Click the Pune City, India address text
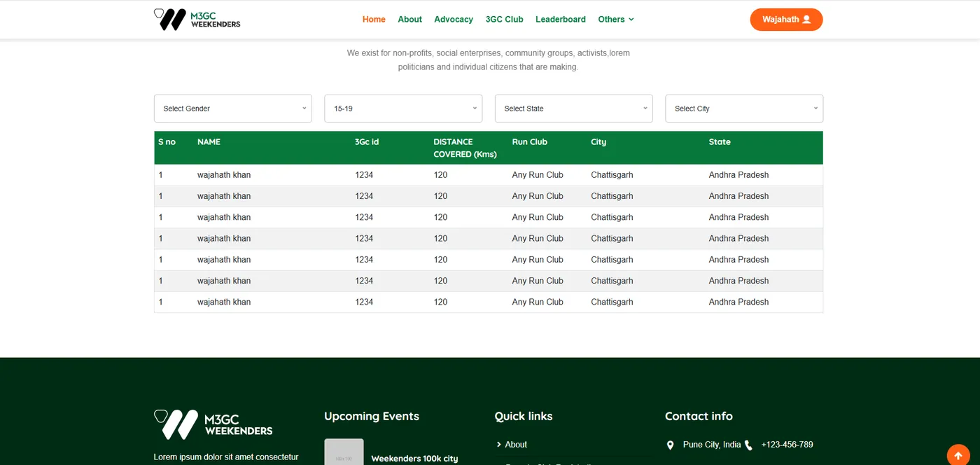The width and height of the screenshot is (980, 465). pyautogui.click(x=712, y=445)
